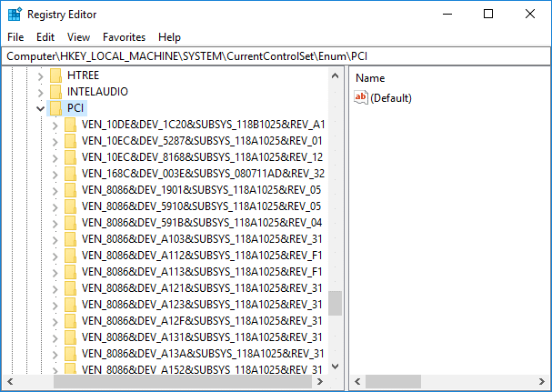Expand the HTREE tree node

click(40, 75)
